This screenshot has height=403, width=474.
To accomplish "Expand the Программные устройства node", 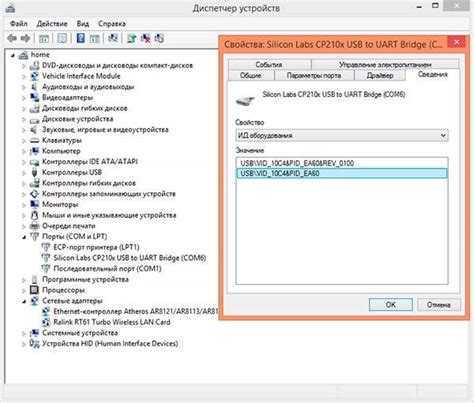I will 24,280.
